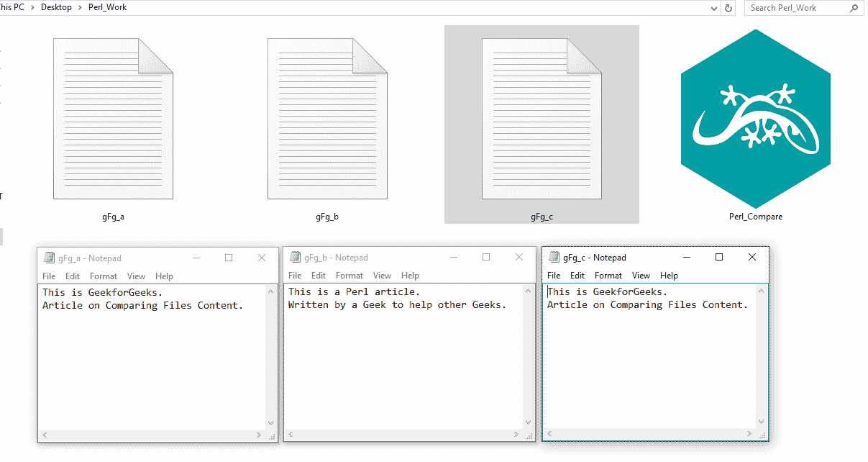Viewport: 868px width, 462px height.
Task: Open Format menu in gFg_b Notepad
Action: coord(350,276)
